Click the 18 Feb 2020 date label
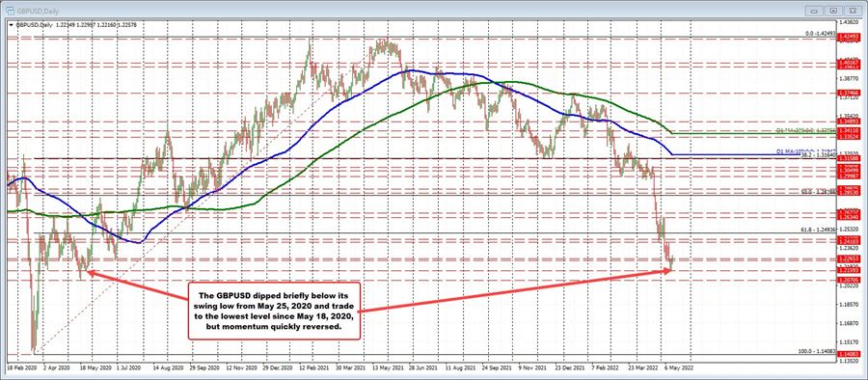The height and width of the screenshot is (380, 868). 20,367
